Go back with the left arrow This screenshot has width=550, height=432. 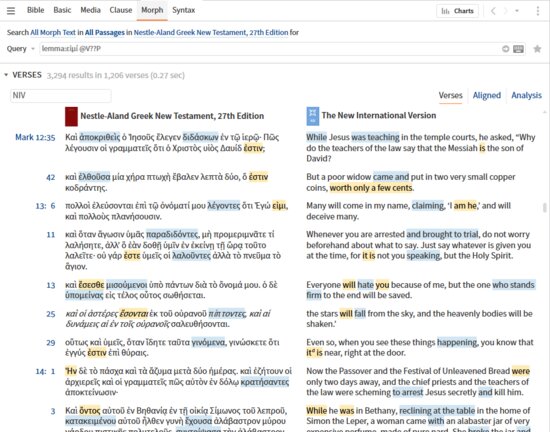pos(493,11)
